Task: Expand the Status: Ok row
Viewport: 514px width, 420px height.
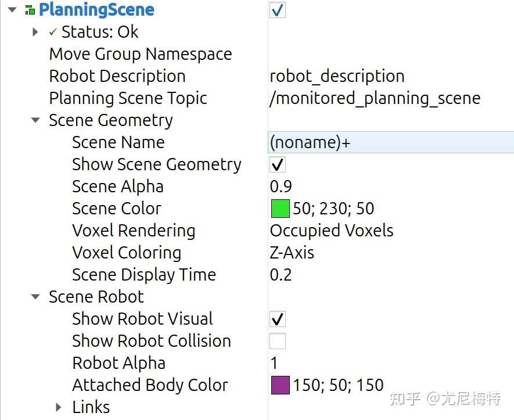Action: click(x=35, y=32)
